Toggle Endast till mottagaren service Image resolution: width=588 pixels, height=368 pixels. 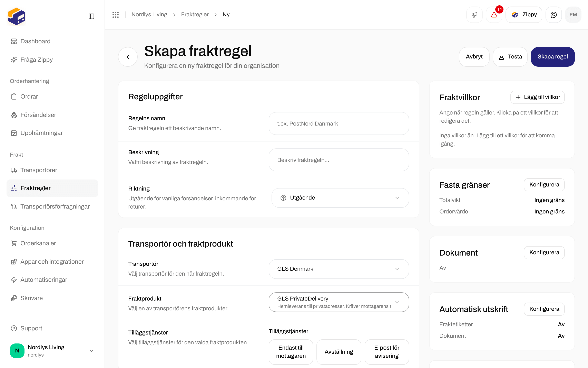pos(291,352)
